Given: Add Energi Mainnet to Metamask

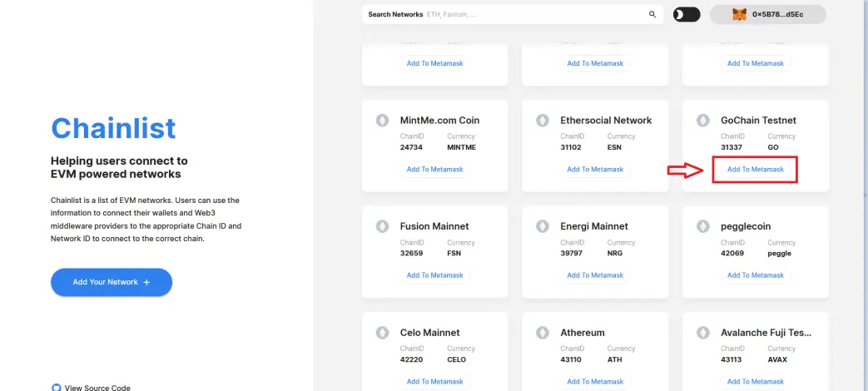Looking at the screenshot, I should click(x=595, y=275).
